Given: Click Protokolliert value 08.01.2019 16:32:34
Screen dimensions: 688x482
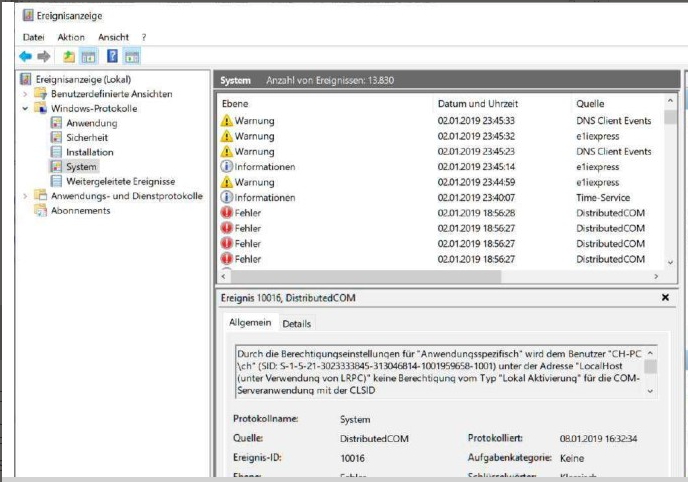Looking at the screenshot, I should coord(598,439).
